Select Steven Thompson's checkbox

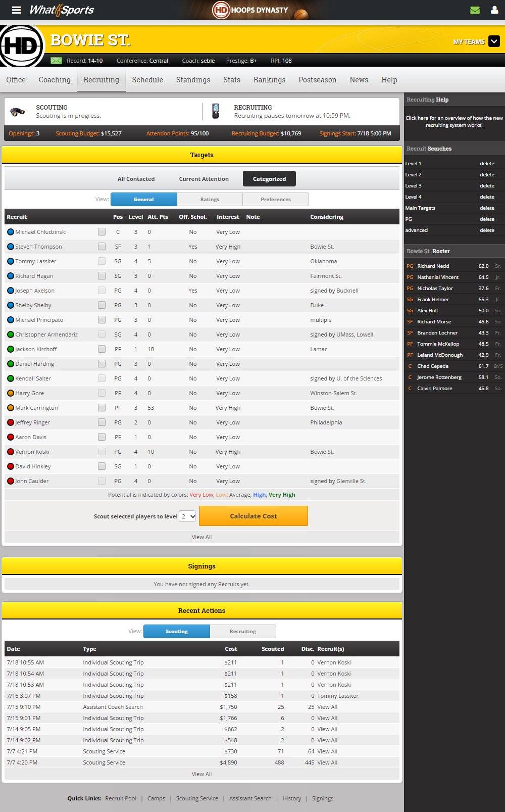[x=102, y=247]
